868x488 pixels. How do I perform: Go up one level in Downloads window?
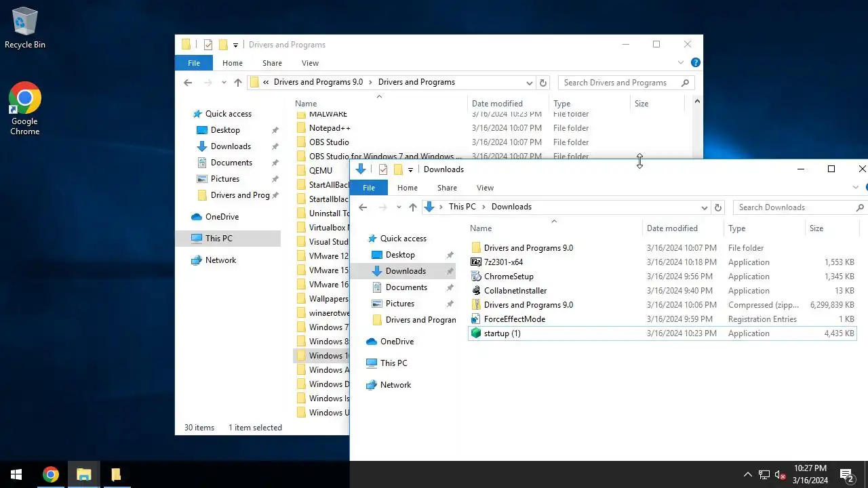(x=412, y=207)
